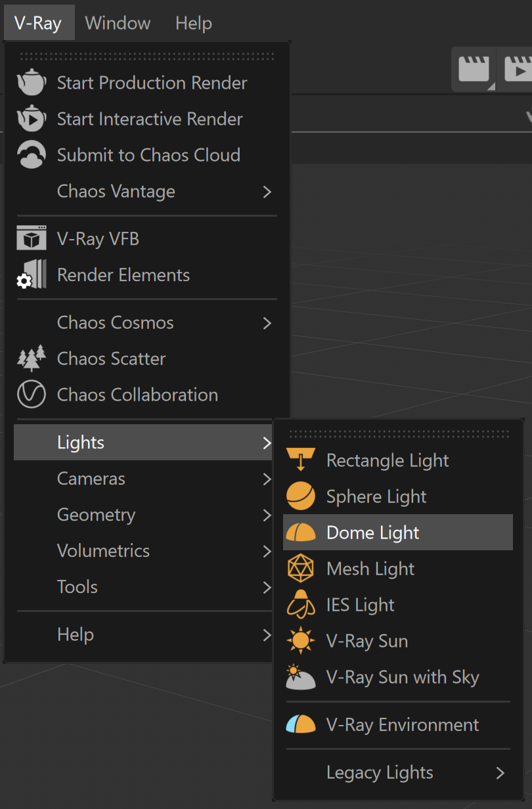Click the clapperboard render toolbar button

coord(474,69)
